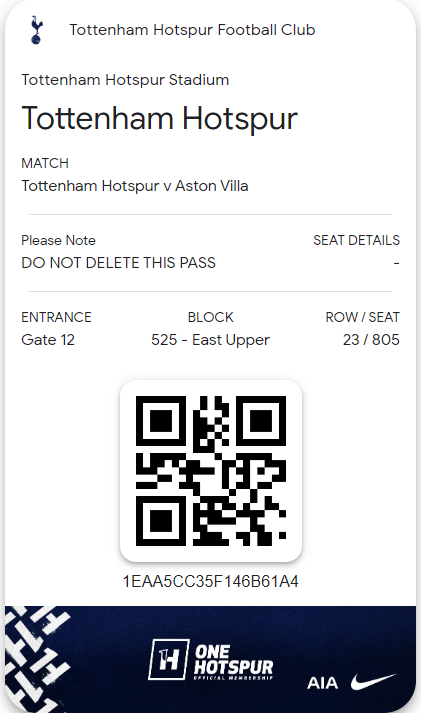Click the DO NOT DELETE THIS PASS note

pyautogui.click(x=118, y=263)
